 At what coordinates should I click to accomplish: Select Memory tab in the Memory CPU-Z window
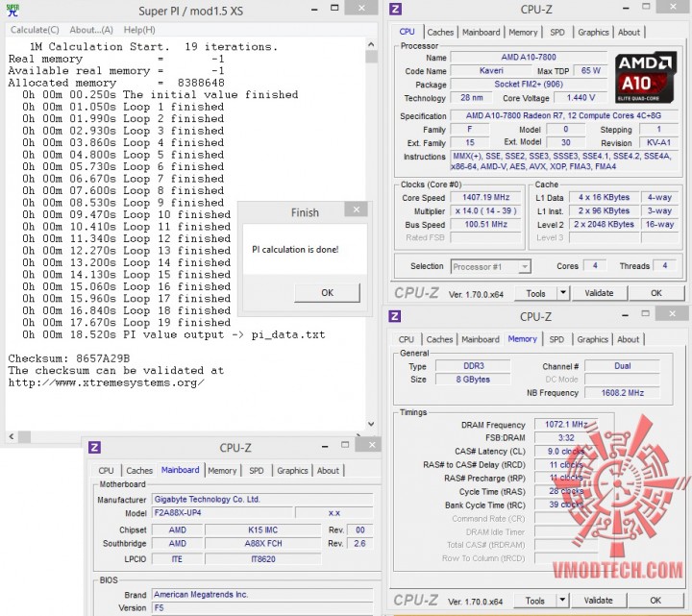tap(522, 339)
